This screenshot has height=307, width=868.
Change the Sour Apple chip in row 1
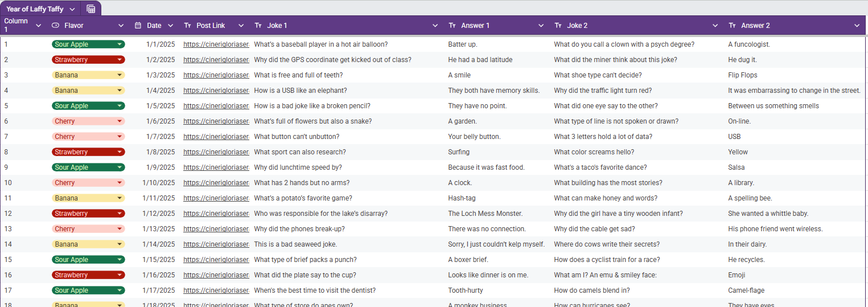coord(88,44)
